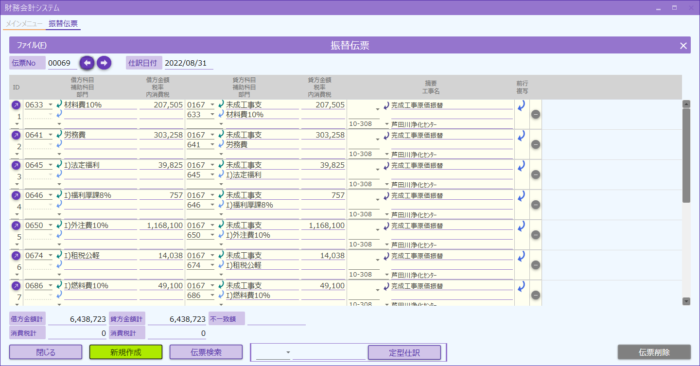Viewport: 700px width, 366px height.
Task: Click the 仕訳日付 field showing 2022/08/31
Action: tap(188, 63)
